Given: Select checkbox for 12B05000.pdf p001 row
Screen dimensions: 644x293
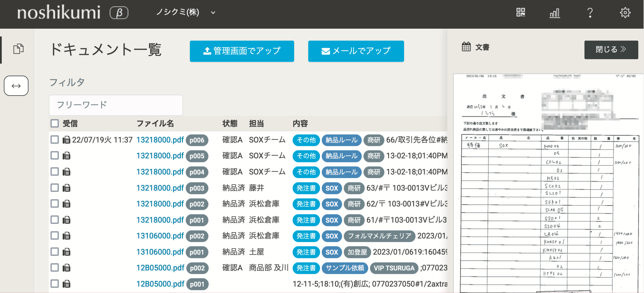Looking at the screenshot, I should 55,284.
